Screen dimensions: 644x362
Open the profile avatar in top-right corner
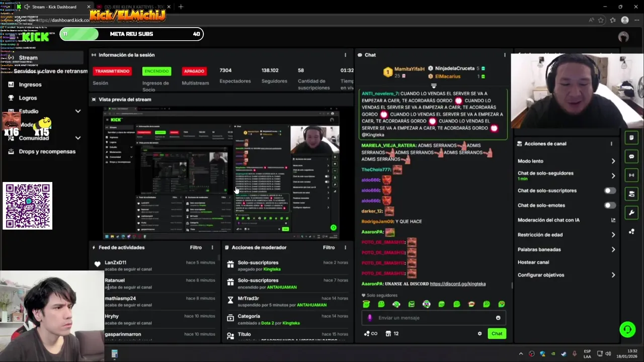[623, 37]
